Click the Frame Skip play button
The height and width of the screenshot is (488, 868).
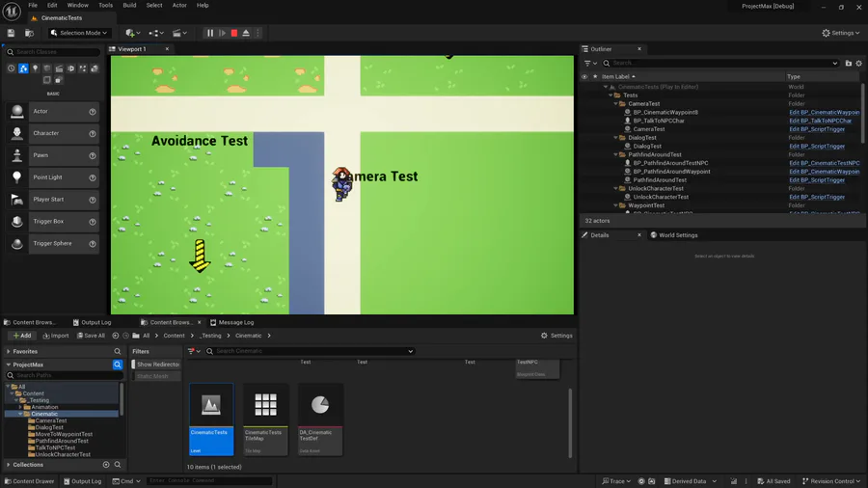(222, 33)
